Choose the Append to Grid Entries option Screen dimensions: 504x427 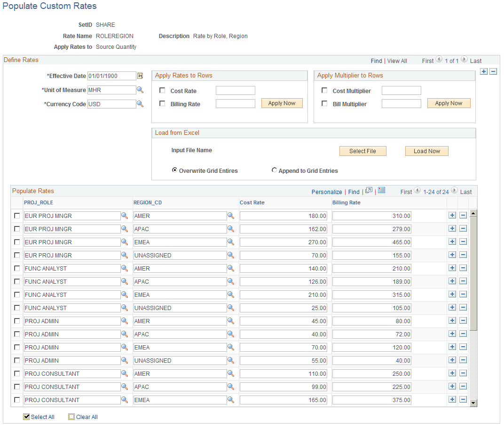[x=274, y=170]
